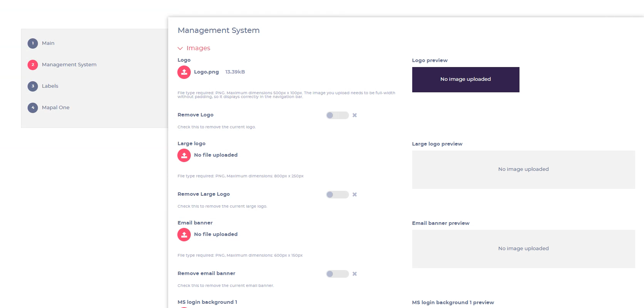Screen dimensions: 644x308
Task: Click the step 3 circle beside Labels
Action: point(33,86)
